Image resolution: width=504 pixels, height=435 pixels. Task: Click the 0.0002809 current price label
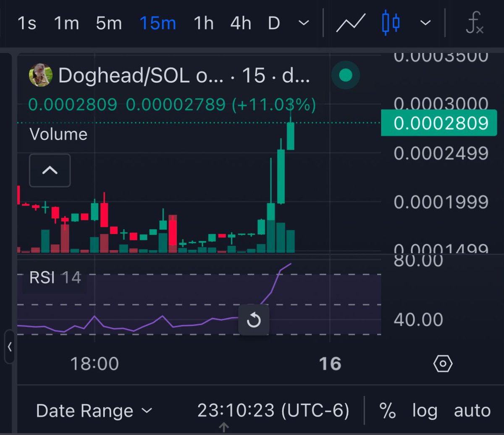pos(439,123)
